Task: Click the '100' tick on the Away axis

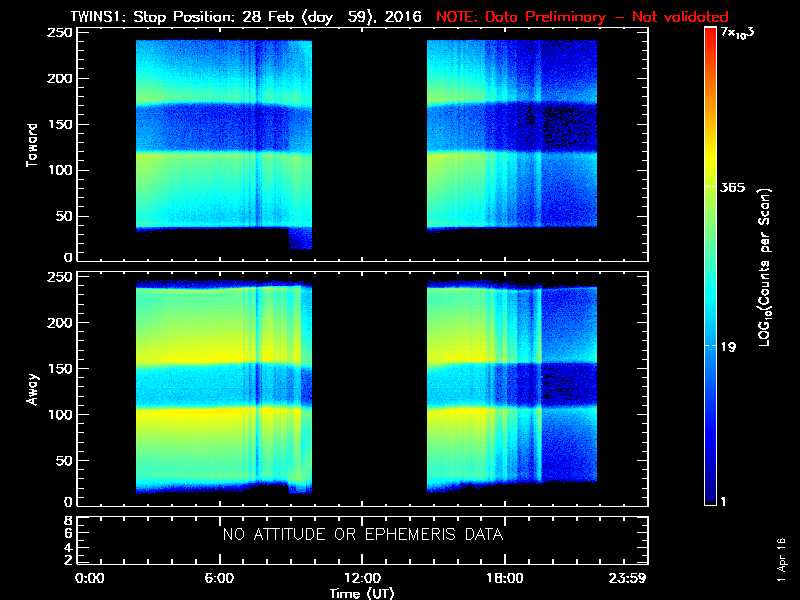Action: pyautogui.click(x=60, y=415)
